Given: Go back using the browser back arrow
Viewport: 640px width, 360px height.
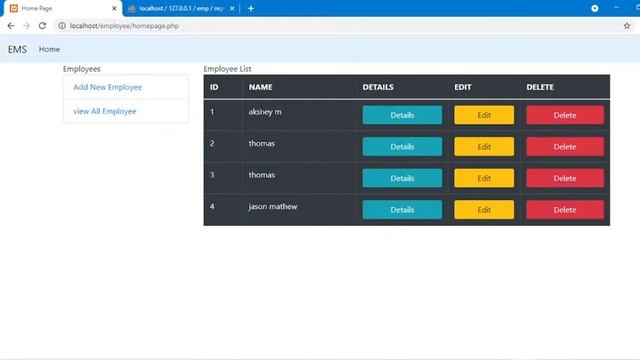Looking at the screenshot, I should pyautogui.click(x=11, y=26).
